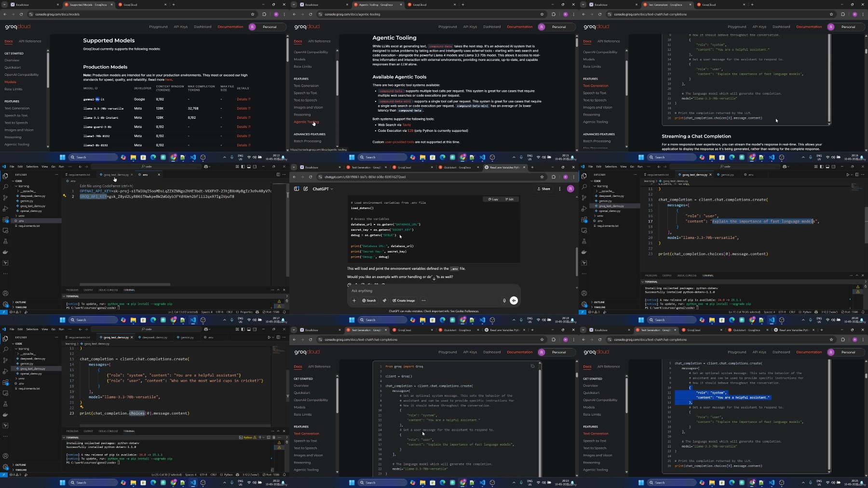Open Manage gear in VS Code showing API keys
Screen dimensions: 868x488
pyautogui.click(x=5, y=304)
